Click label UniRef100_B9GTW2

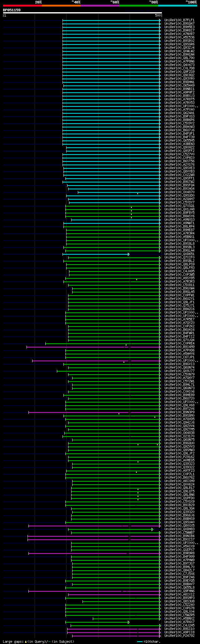(179, 182)
